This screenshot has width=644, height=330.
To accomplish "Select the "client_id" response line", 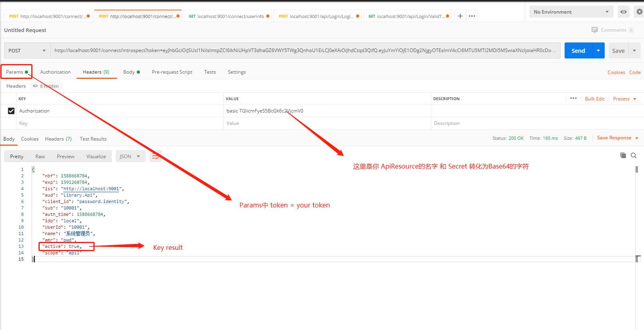I will [x=86, y=201].
